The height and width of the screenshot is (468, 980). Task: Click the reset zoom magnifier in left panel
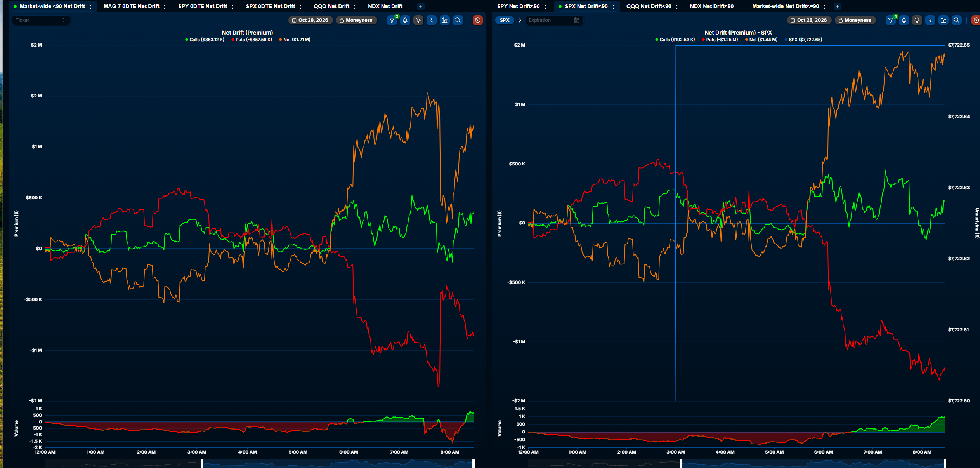pos(458,20)
